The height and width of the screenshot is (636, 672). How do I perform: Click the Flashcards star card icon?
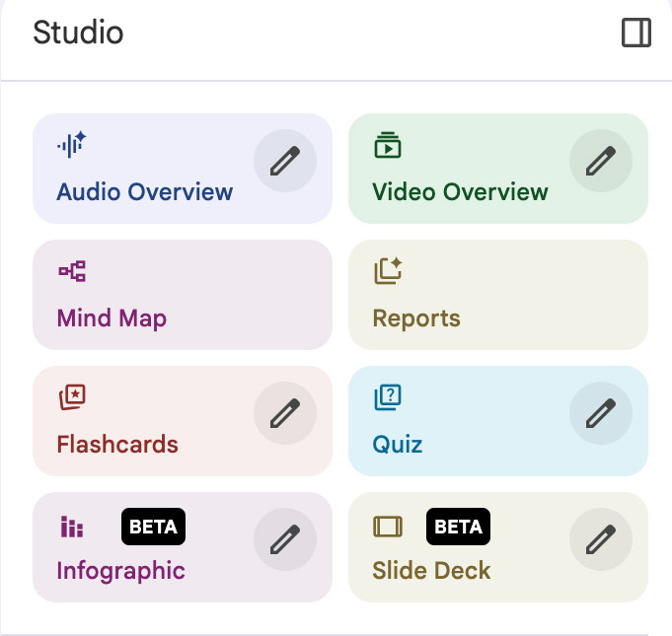(71, 397)
